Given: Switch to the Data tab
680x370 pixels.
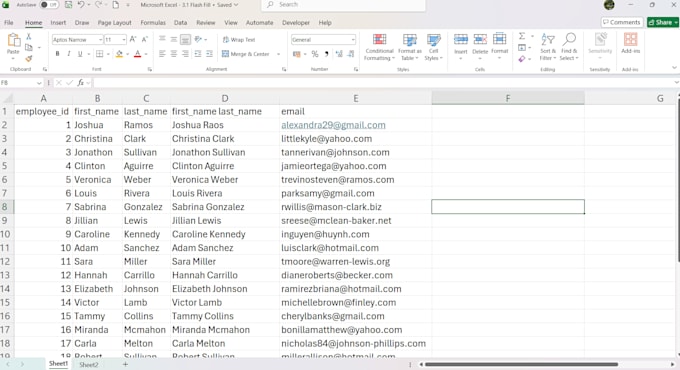Looking at the screenshot, I should pyautogui.click(x=180, y=23).
